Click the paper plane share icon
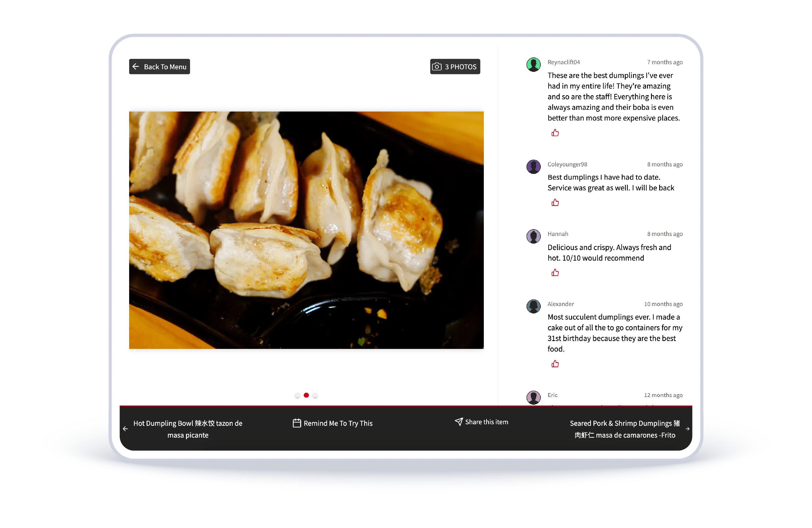 458,422
